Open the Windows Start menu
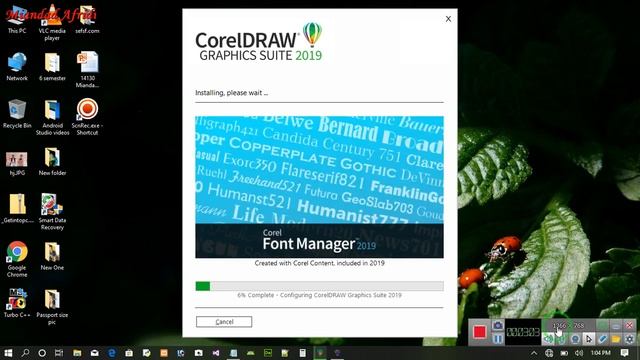Screen dimensions: 640x360 click(8, 353)
